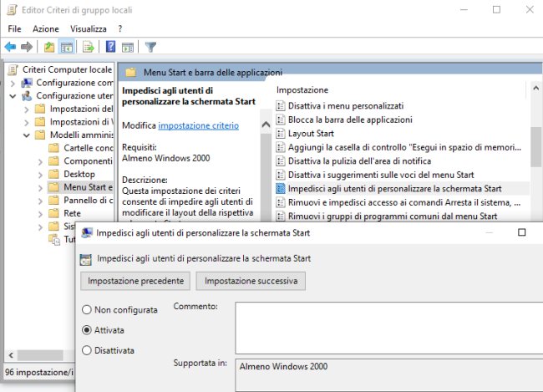Select the Disattivata radio button
Screen dimensions: 543x392
pyautogui.click(x=87, y=350)
